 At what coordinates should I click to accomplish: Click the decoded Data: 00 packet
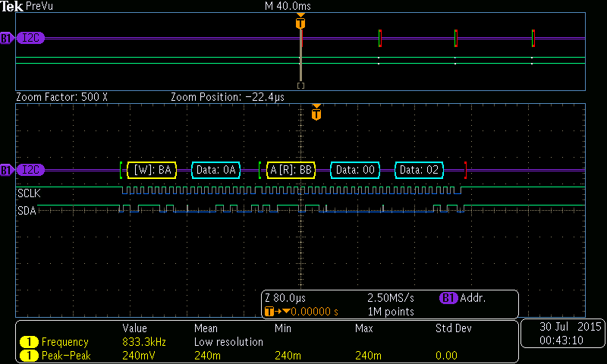[x=355, y=170]
